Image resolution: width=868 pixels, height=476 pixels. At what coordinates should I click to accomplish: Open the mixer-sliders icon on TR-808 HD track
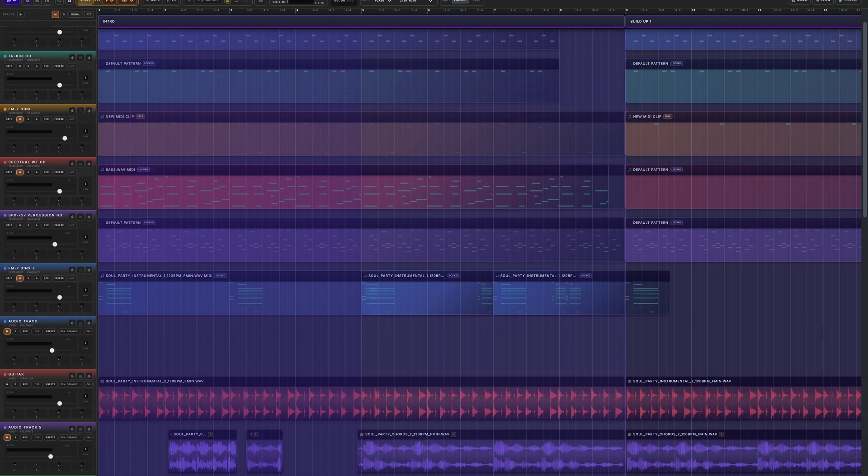click(80, 58)
